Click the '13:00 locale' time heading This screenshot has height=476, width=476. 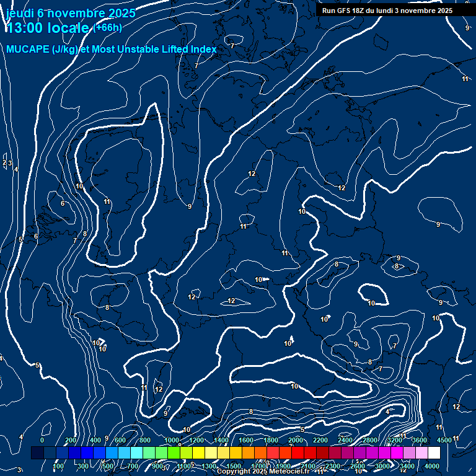tap(48, 28)
